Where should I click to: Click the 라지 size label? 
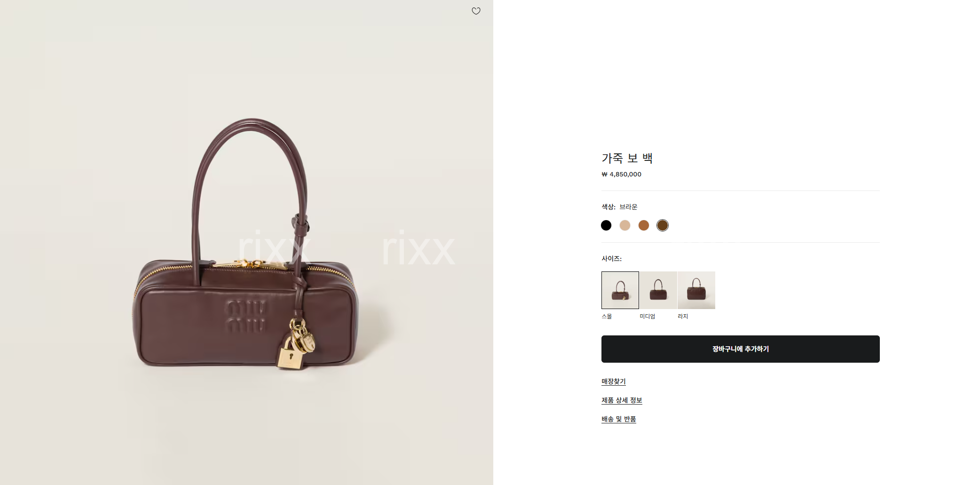[683, 316]
